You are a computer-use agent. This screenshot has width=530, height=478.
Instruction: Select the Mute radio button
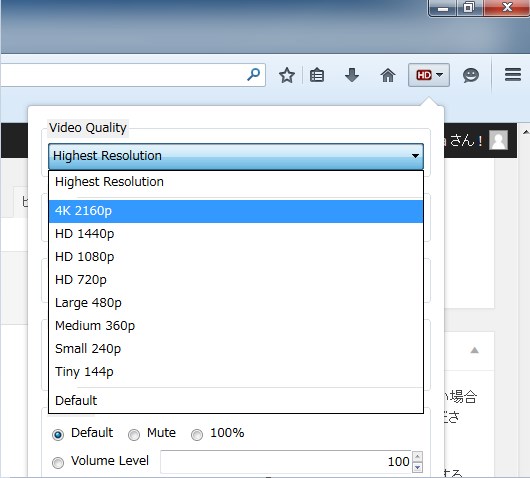134,434
